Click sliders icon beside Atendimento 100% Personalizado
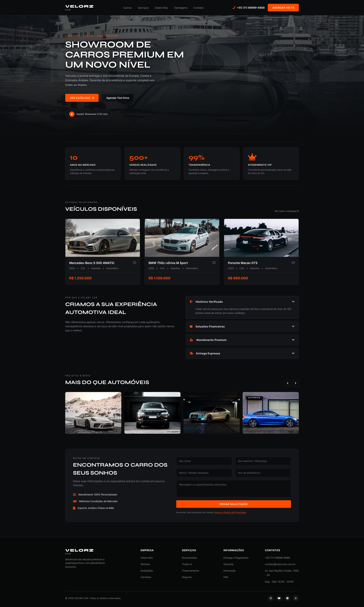Viewport: 364px width, 607px height. tap(74, 495)
